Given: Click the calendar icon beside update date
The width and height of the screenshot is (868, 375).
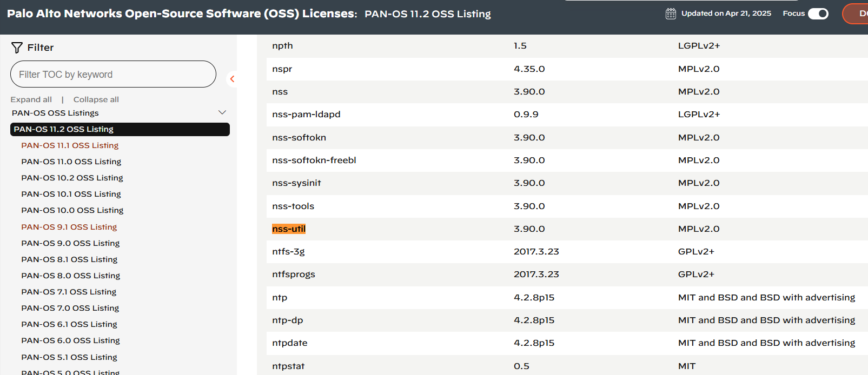Looking at the screenshot, I should coord(671,14).
